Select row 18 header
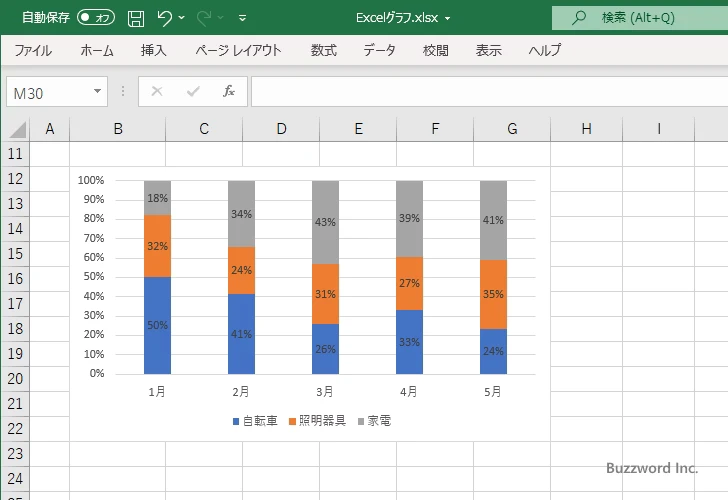 [15, 329]
